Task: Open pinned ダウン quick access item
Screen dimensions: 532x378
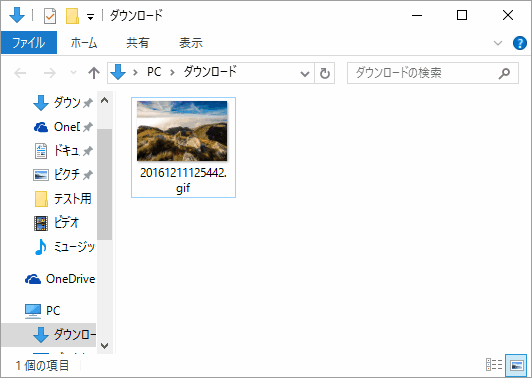Action: [63, 102]
